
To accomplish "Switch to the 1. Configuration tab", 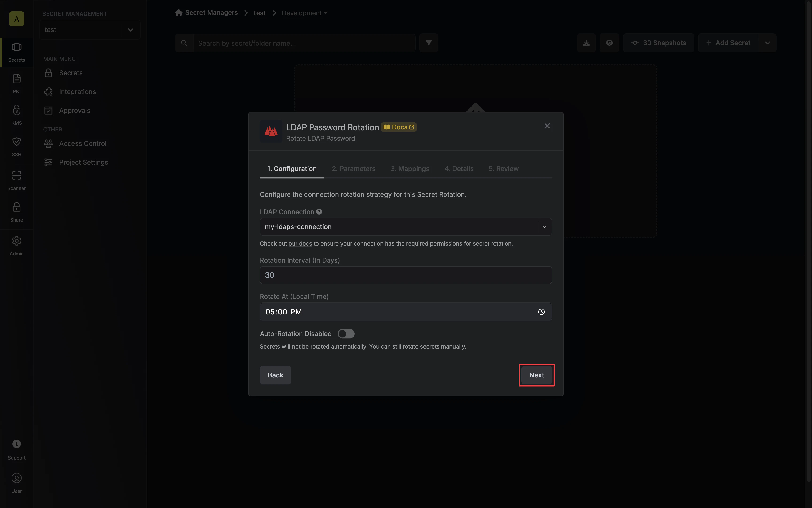I will point(292,169).
